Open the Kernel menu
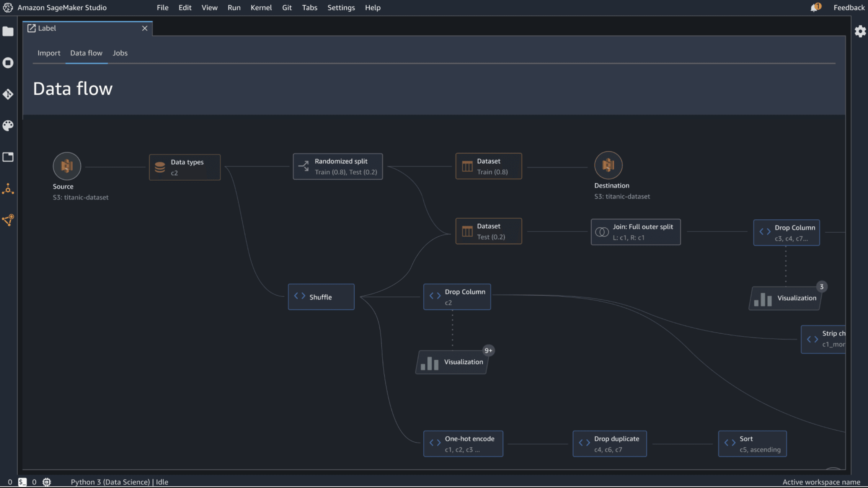This screenshot has width=868, height=488. pyautogui.click(x=261, y=7)
